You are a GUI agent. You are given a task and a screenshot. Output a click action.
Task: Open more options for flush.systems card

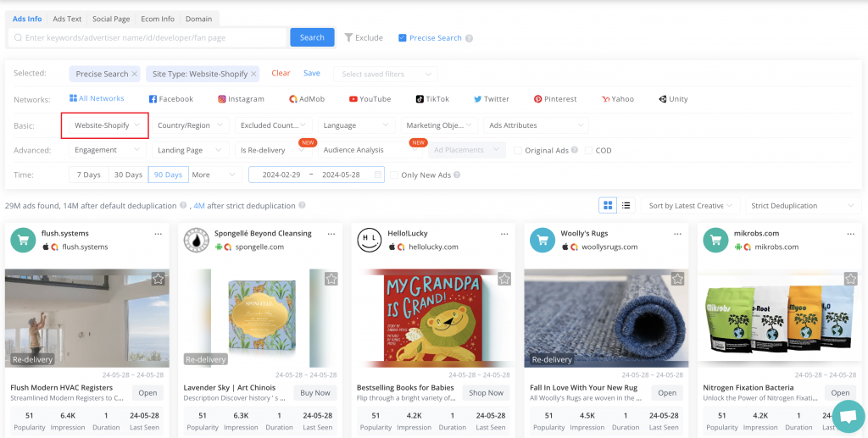(159, 234)
